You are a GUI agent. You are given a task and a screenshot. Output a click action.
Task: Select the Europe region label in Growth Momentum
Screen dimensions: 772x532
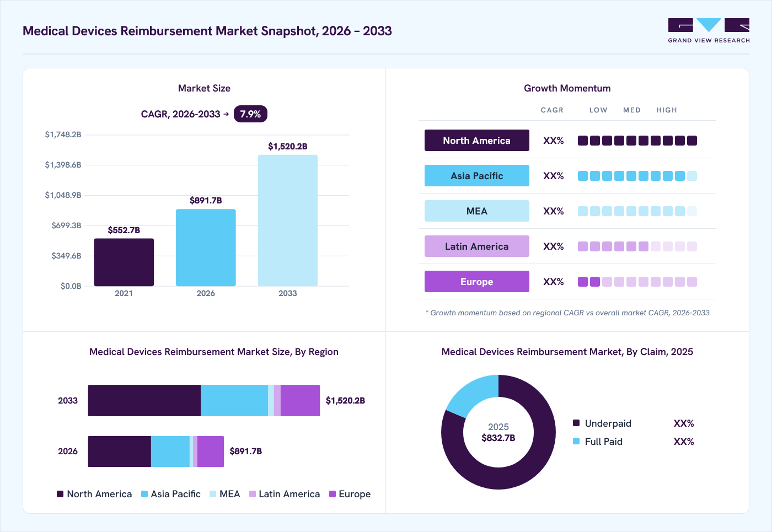click(x=477, y=282)
